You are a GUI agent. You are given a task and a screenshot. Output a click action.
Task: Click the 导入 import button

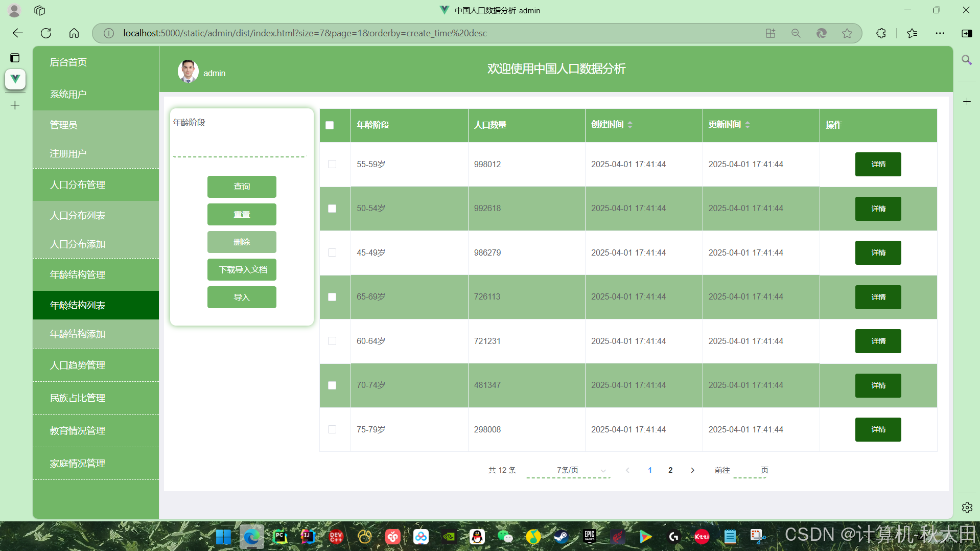(242, 297)
